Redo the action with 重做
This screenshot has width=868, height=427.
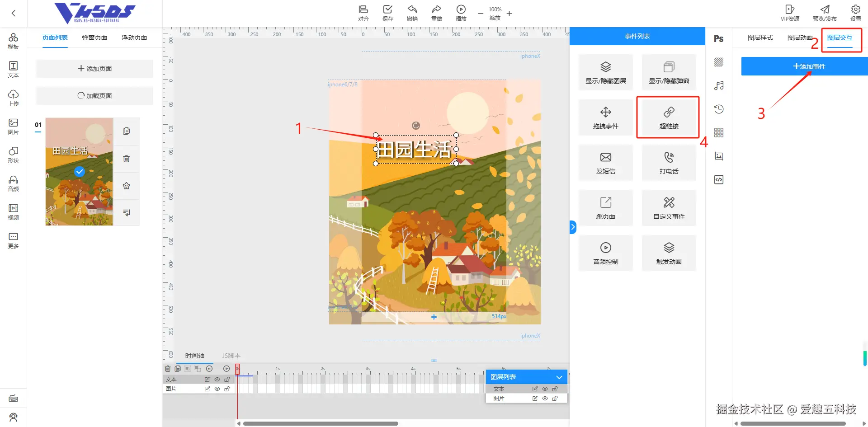(436, 13)
